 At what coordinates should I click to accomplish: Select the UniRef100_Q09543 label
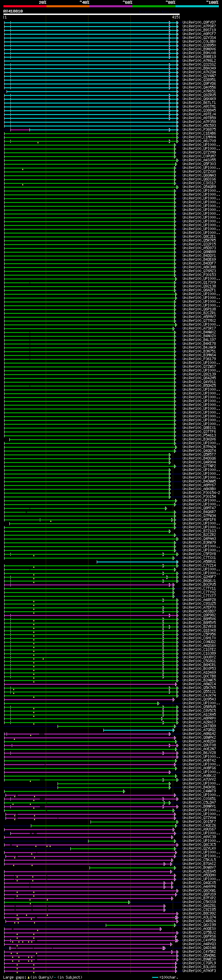pos(199,699)
